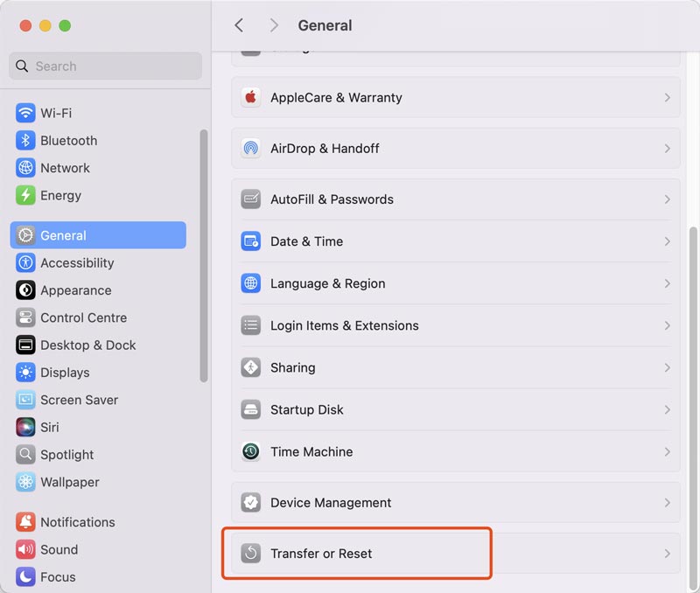The height and width of the screenshot is (593, 700).
Task: Click the Language & Region globe icon
Action: tap(251, 283)
